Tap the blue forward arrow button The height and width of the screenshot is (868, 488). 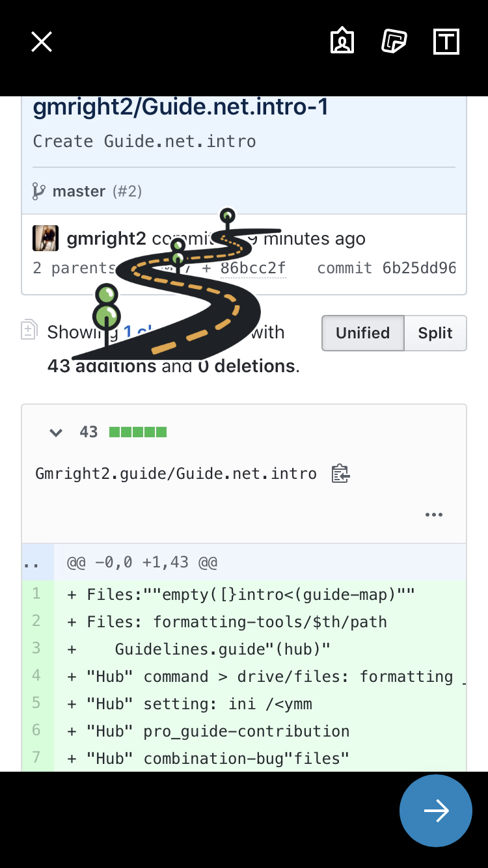(435, 811)
